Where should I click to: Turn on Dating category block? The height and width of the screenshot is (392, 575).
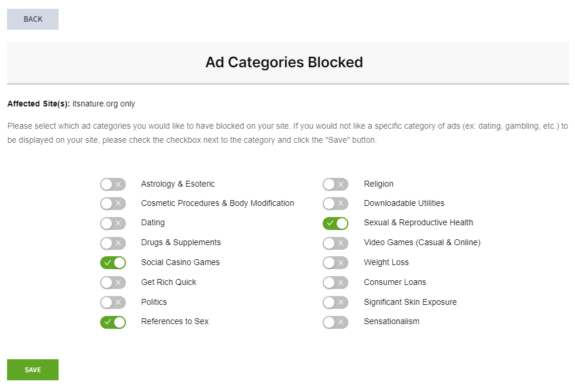pyautogui.click(x=112, y=223)
